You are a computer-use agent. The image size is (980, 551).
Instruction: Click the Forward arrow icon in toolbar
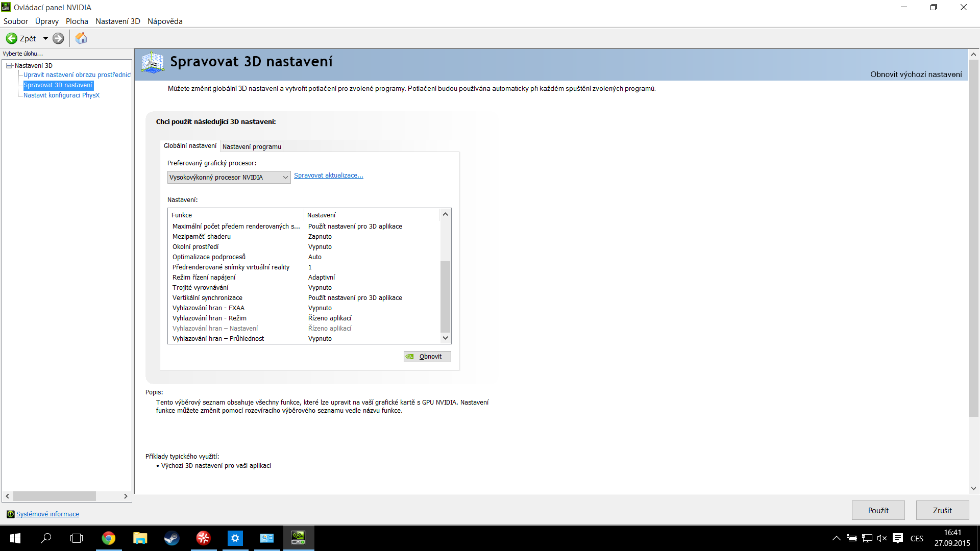58,38
